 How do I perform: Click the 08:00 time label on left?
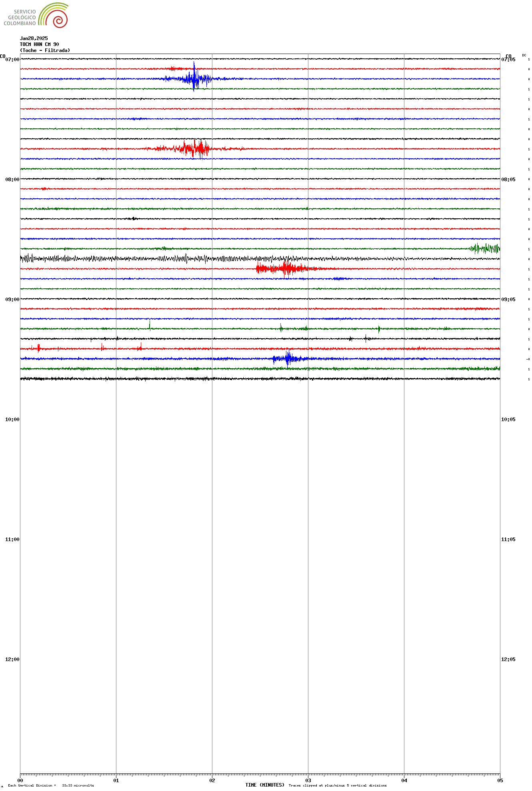[x=12, y=180]
